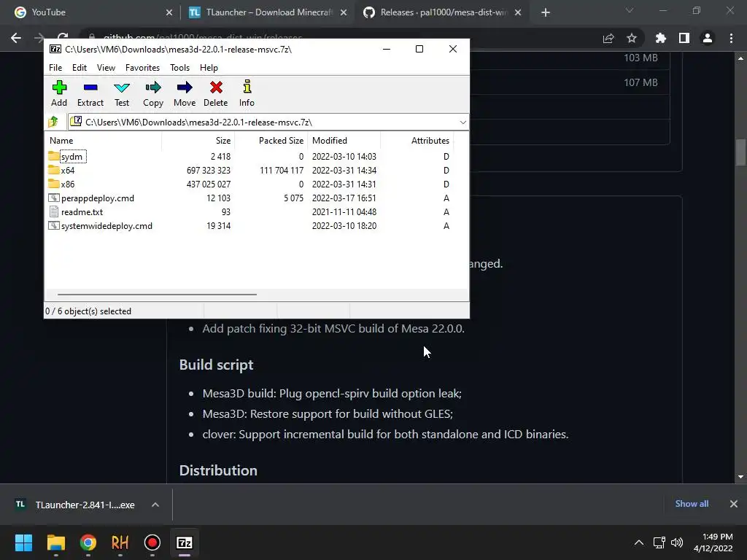Click the Test archive icon
The image size is (747, 560).
point(122,93)
